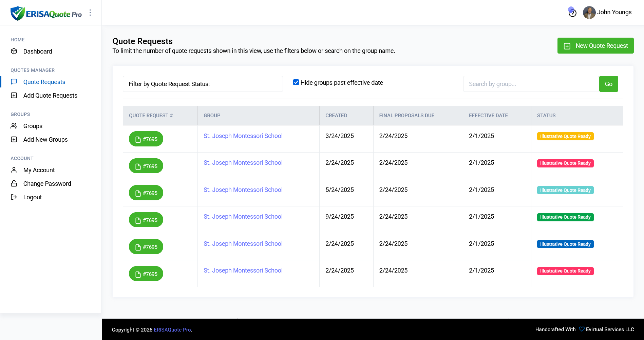Open the Filter by Quote Request Status dropdown
This screenshot has width=644, height=340.
point(203,84)
